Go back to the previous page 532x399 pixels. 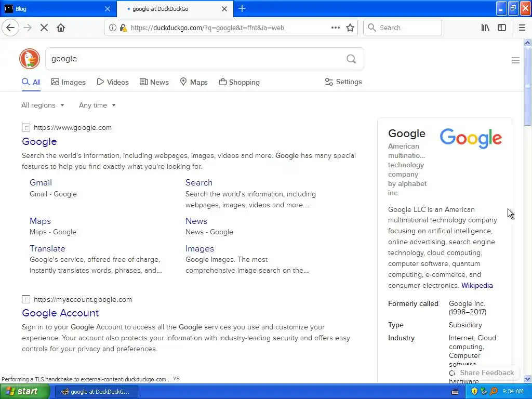click(x=10, y=28)
